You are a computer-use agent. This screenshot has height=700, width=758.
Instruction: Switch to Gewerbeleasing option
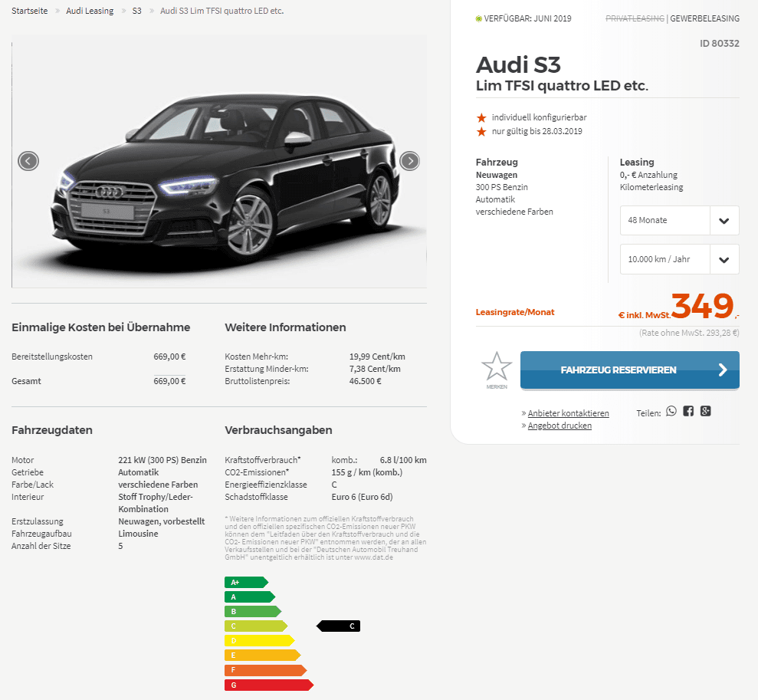tap(705, 18)
